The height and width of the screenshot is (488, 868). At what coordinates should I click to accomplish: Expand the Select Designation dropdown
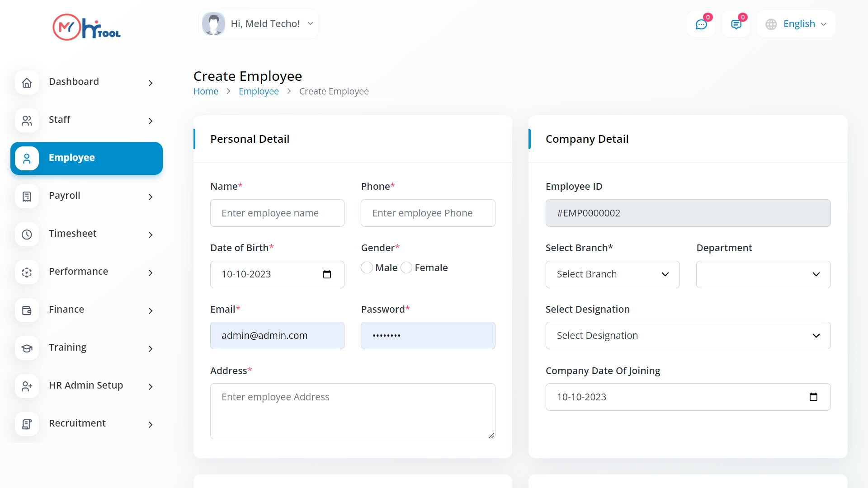click(688, 336)
